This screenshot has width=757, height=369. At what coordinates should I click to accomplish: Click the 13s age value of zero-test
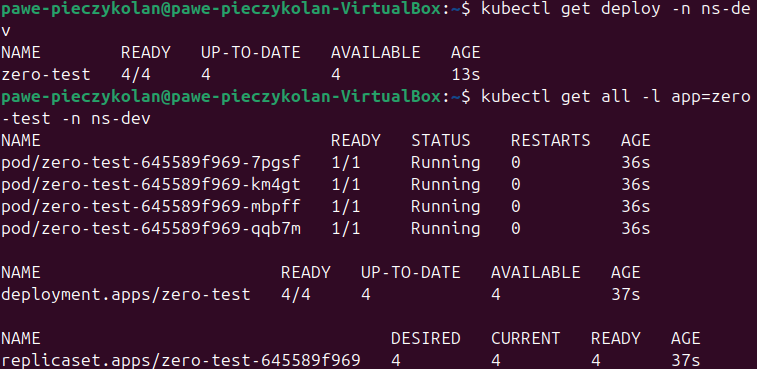point(465,75)
